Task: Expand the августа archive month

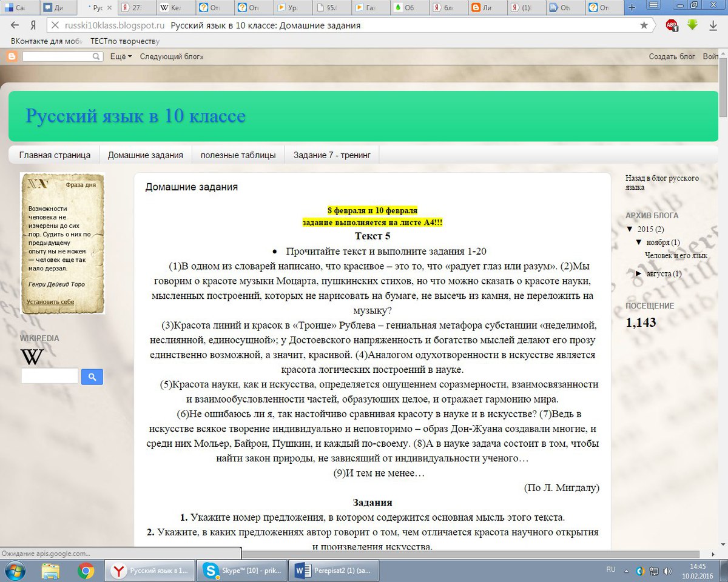Action: 639,273
